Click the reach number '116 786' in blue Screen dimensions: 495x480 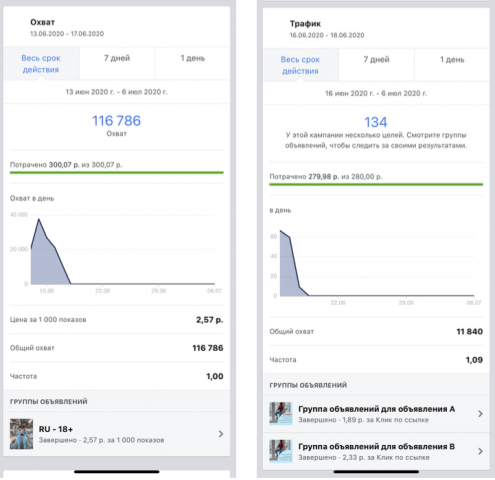pyautogui.click(x=116, y=121)
